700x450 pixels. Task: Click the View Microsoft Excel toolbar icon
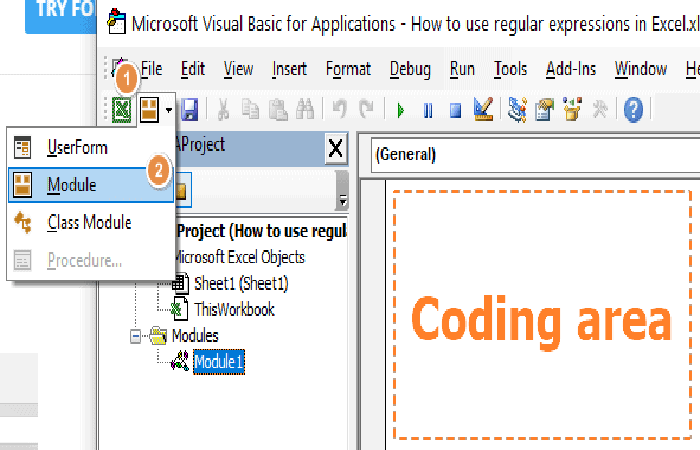(x=121, y=110)
